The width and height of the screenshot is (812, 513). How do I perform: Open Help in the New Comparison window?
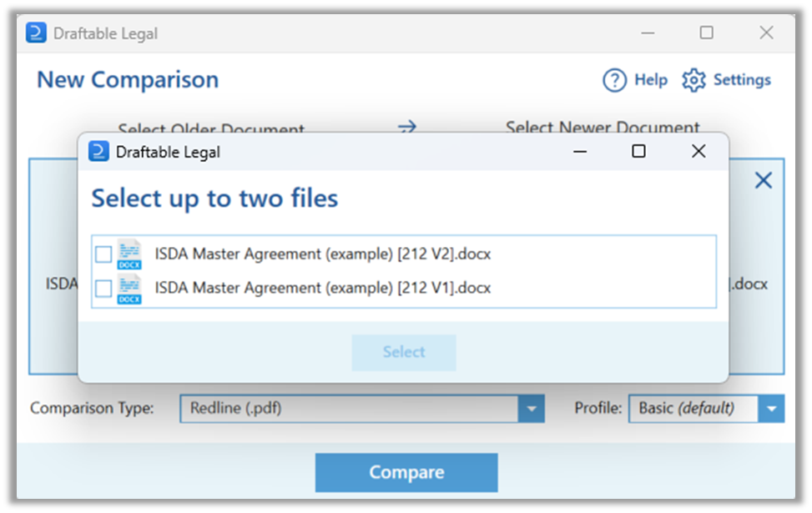coord(635,80)
